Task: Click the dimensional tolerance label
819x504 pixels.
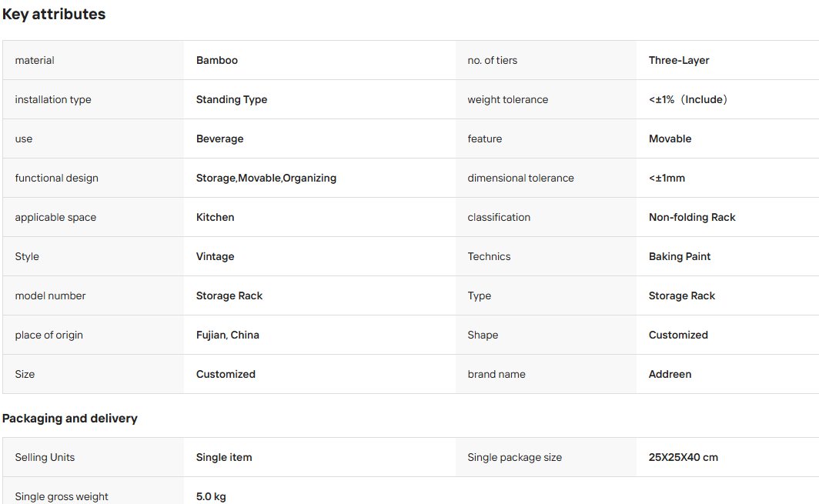Action: [521, 178]
